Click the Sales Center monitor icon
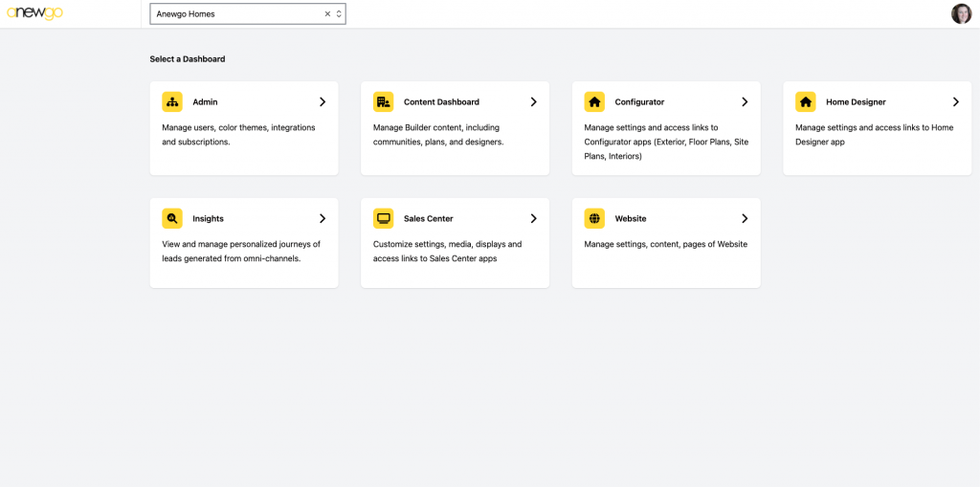 [x=383, y=219]
